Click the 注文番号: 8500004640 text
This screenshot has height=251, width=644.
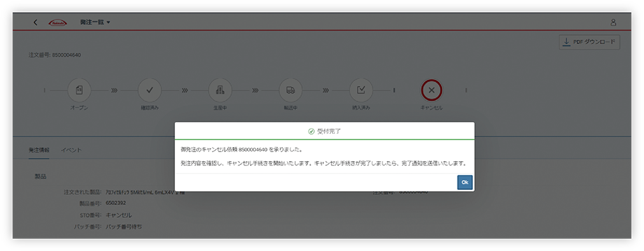pyautogui.click(x=55, y=55)
